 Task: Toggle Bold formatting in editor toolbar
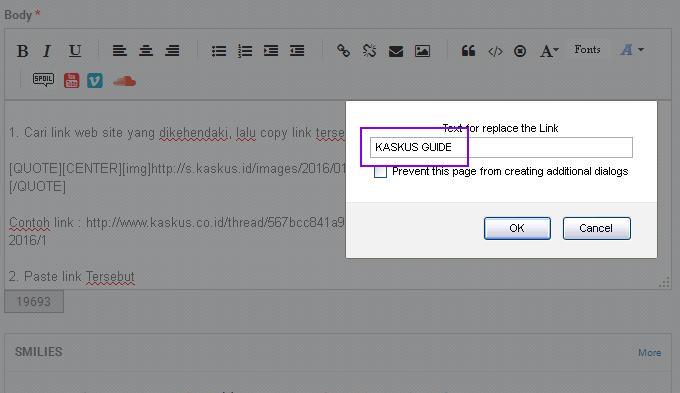(23, 51)
